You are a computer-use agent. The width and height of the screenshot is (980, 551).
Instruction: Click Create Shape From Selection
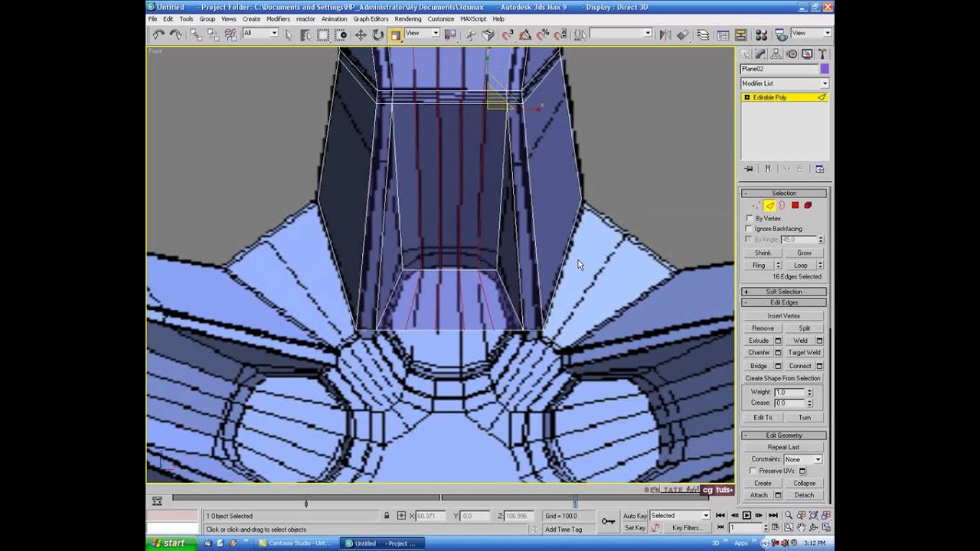783,379
